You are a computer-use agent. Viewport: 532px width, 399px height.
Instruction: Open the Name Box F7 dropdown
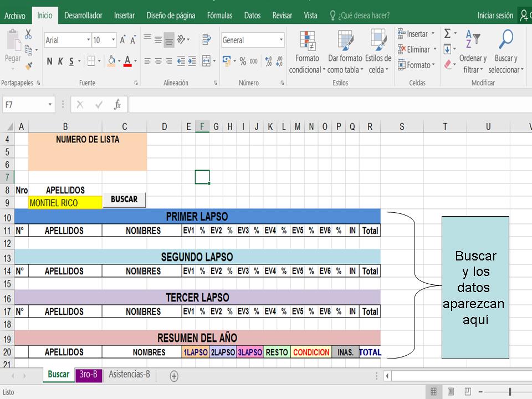click(50, 105)
